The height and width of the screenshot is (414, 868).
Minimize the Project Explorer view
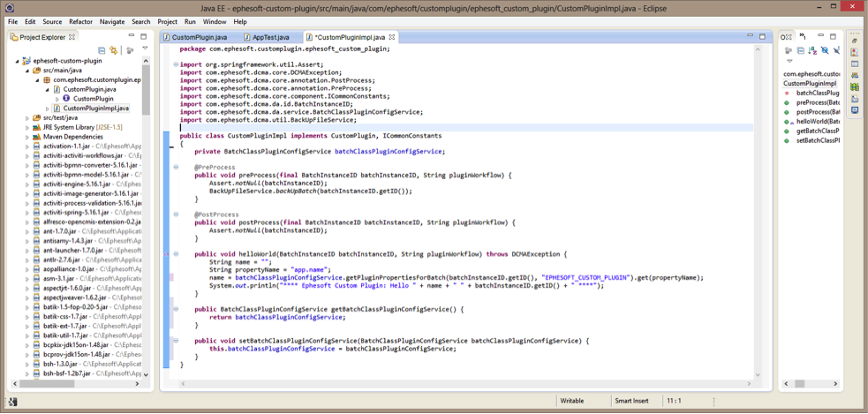[x=131, y=37]
